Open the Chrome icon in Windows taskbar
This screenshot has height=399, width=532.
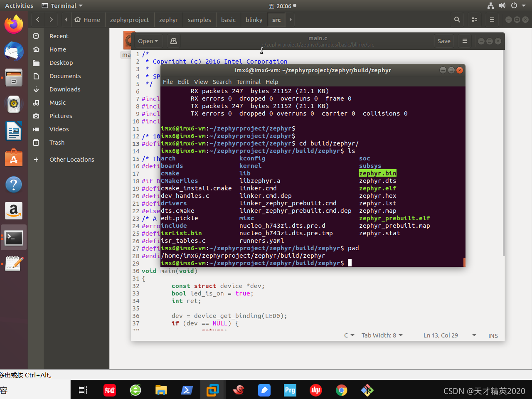tap(342, 390)
